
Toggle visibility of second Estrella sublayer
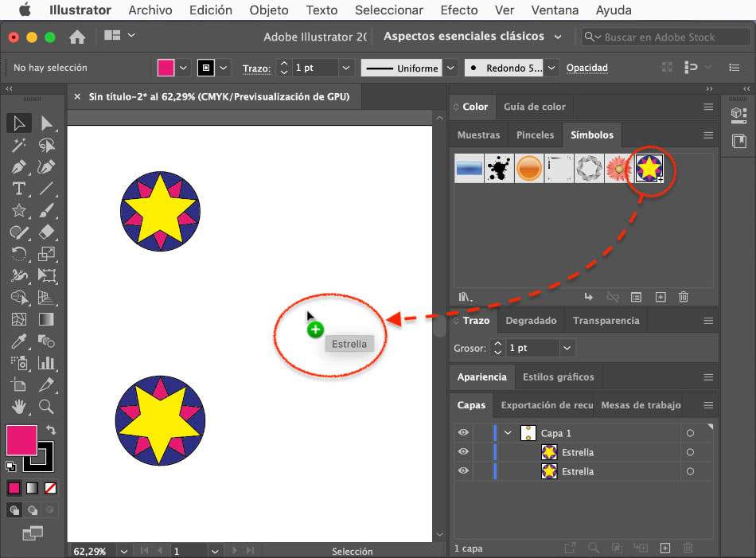[x=462, y=471]
